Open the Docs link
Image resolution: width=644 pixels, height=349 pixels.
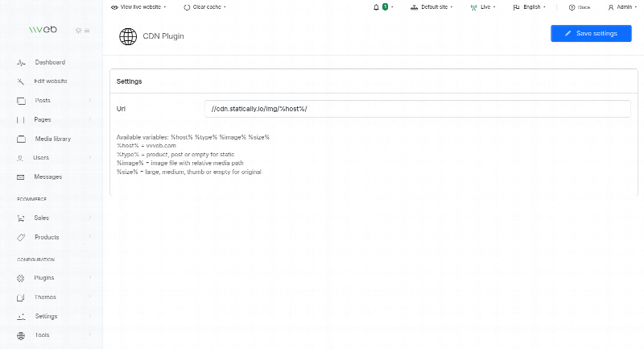[x=579, y=6]
